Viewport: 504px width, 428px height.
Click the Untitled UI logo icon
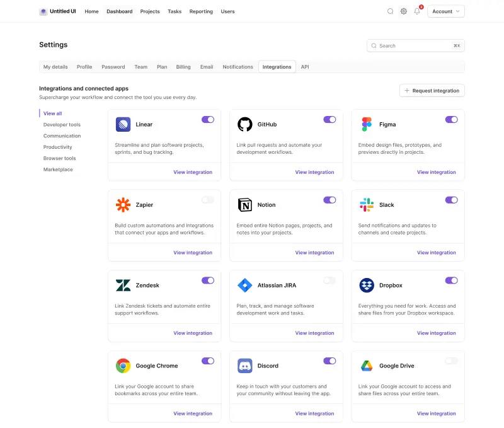pos(43,11)
